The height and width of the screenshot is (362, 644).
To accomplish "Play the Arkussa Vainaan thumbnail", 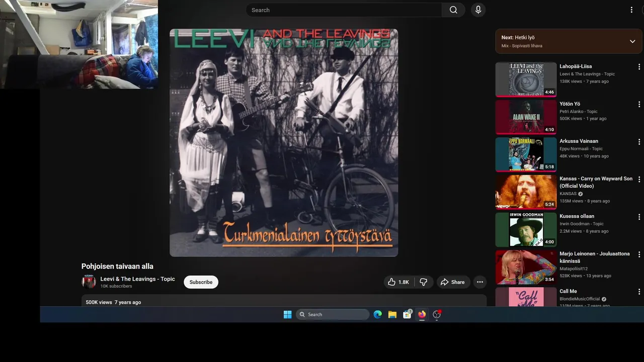I will click(x=526, y=154).
